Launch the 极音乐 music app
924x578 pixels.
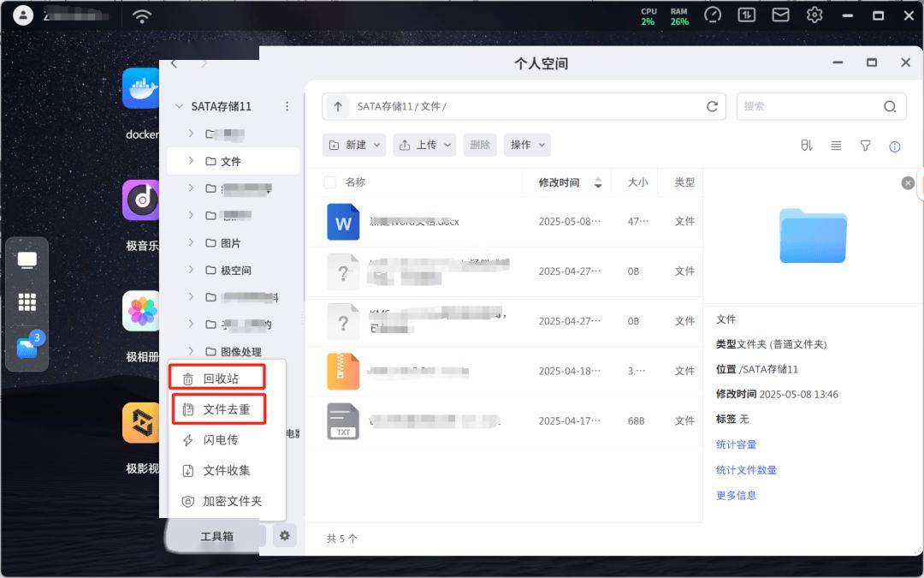pos(141,200)
